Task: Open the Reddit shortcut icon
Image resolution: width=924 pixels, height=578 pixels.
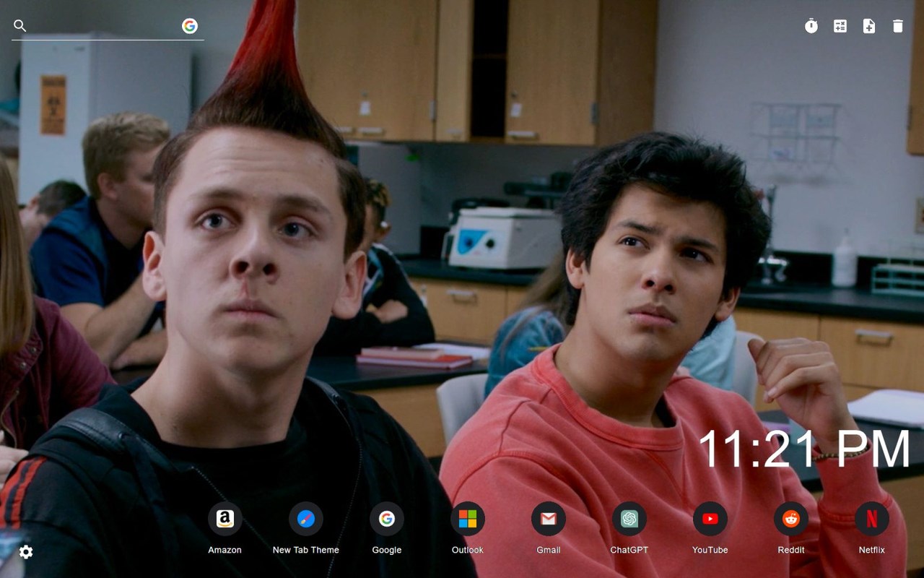Action: point(790,519)
